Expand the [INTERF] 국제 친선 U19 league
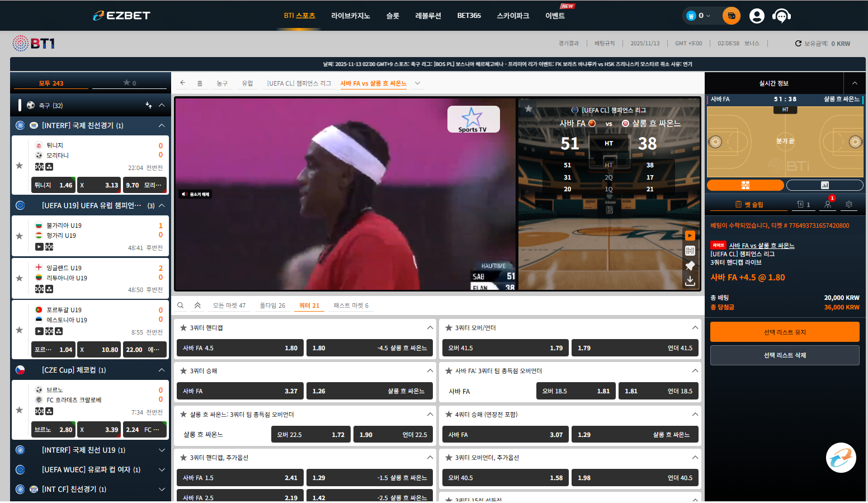 162,450
